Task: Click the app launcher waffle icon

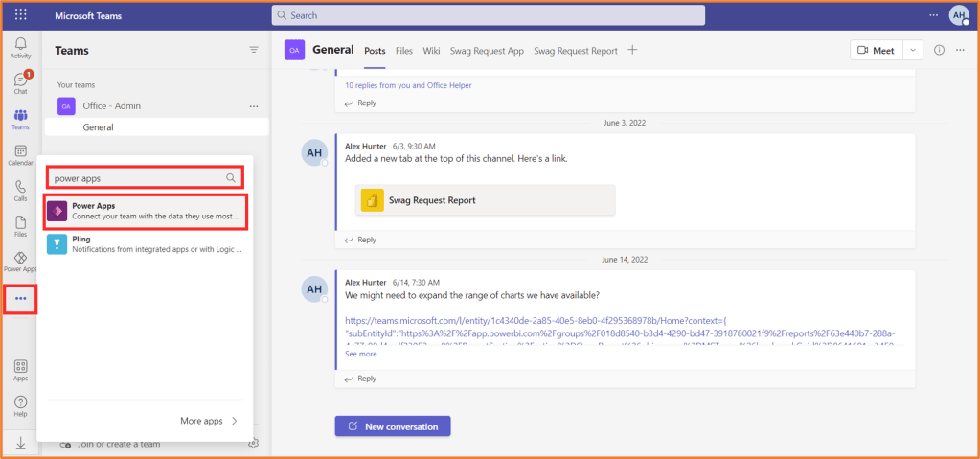Action: (21, 15)
